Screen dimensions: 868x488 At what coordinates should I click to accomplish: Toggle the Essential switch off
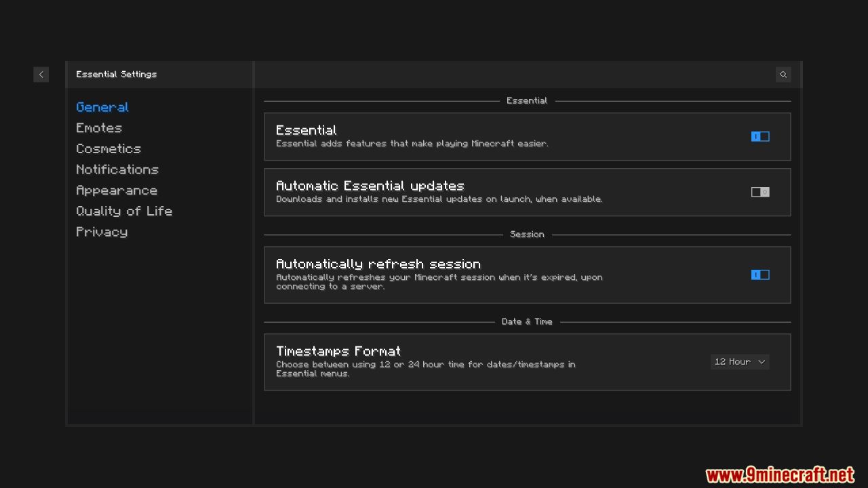tap(760, 136)
